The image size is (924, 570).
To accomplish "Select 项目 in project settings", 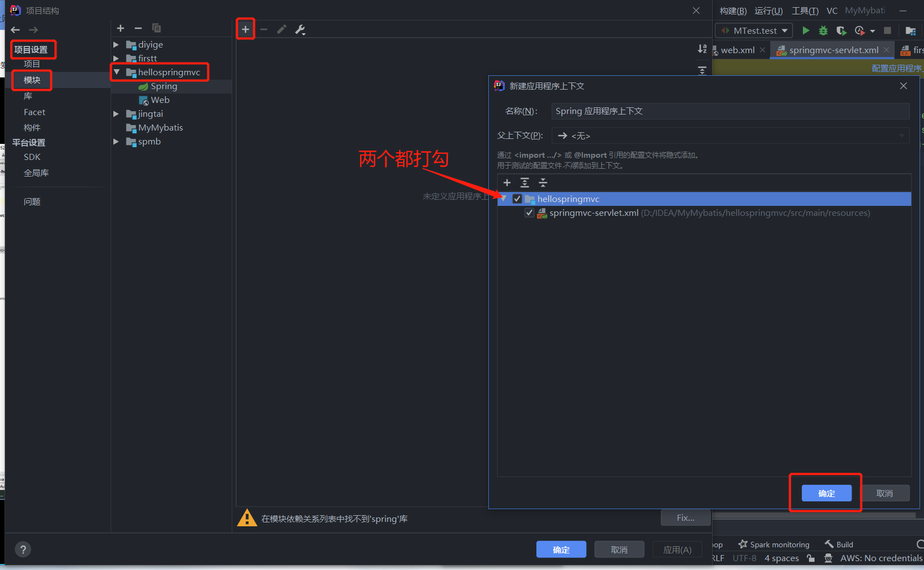I will pyautogui.click(x=32, y=64).
